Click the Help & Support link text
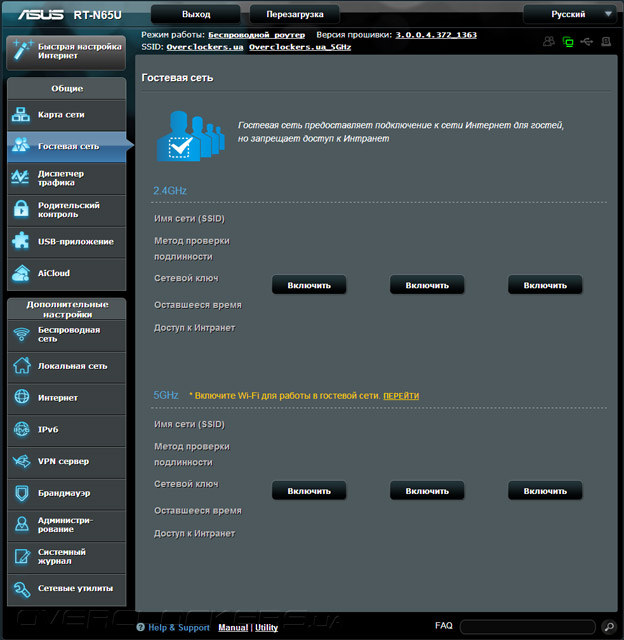Image resolution: width=624 pixels, height=640 pixels. 179,627
